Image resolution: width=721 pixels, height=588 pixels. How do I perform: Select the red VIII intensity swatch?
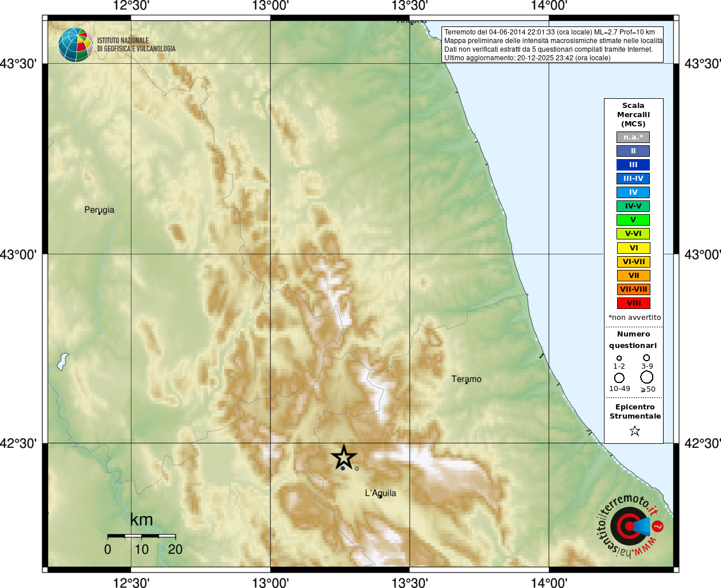(633, 303)
